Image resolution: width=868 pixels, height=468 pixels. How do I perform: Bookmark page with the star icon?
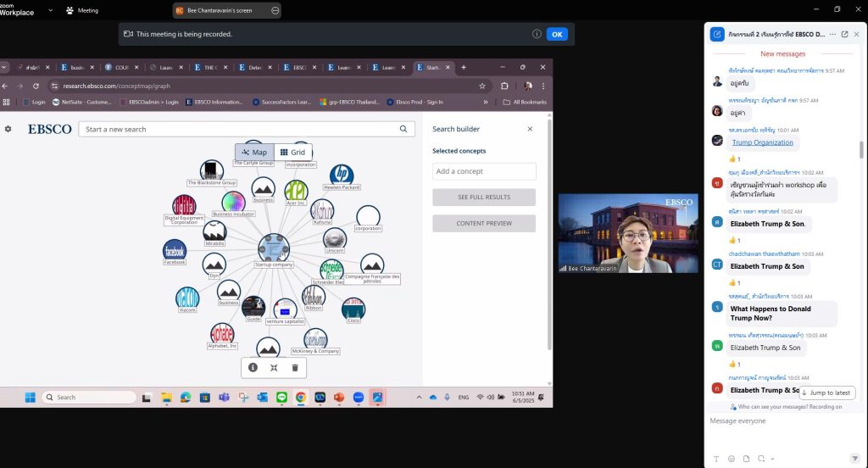pos(482,86)
